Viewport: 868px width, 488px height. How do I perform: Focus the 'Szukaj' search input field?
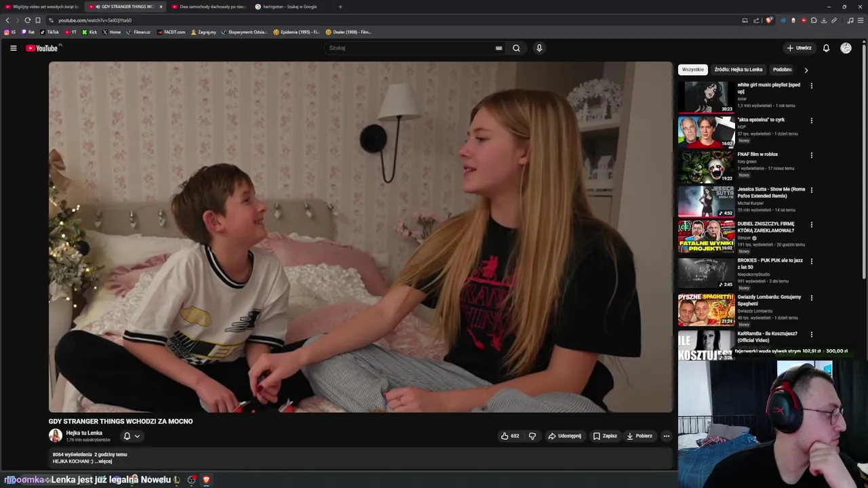click(x=410, y=48)
